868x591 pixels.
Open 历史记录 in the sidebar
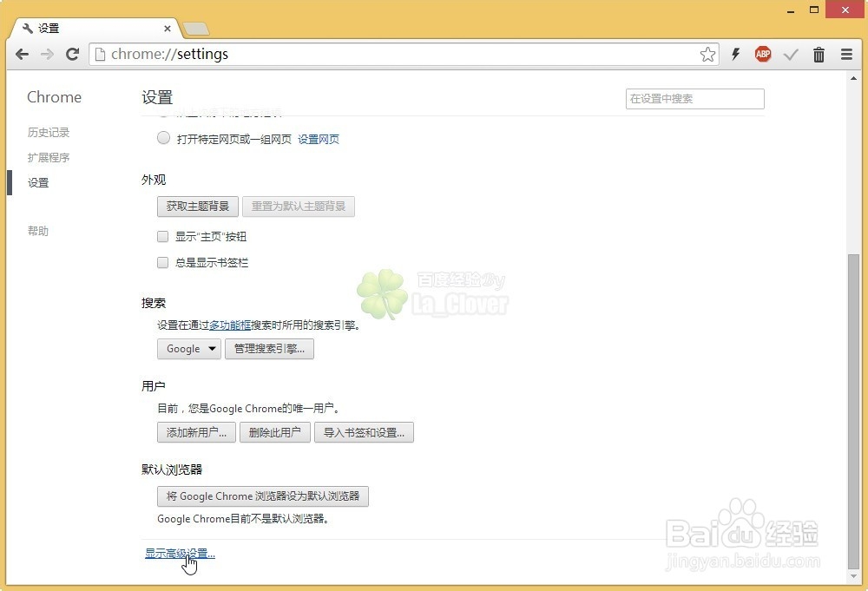tap(49, 132)
